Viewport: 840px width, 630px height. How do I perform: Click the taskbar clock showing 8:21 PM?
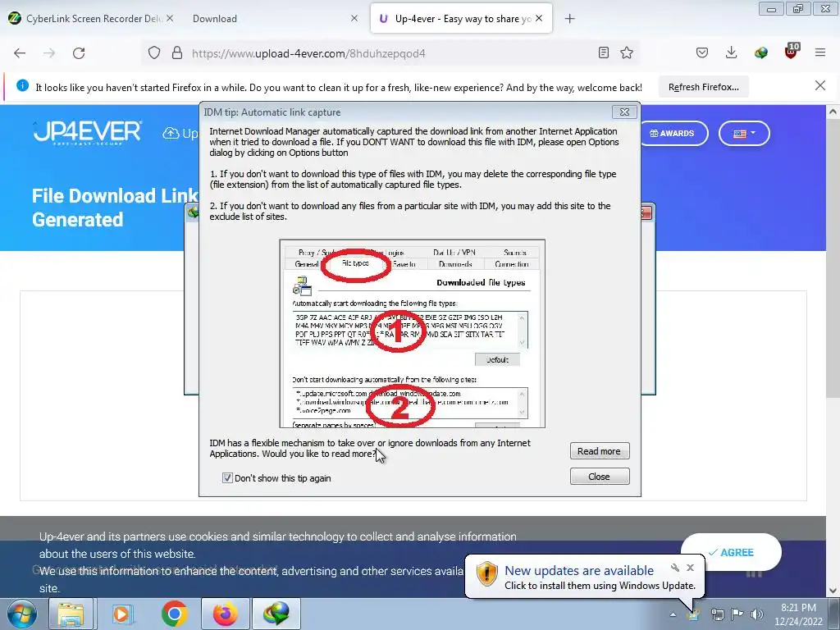(798, 614)
